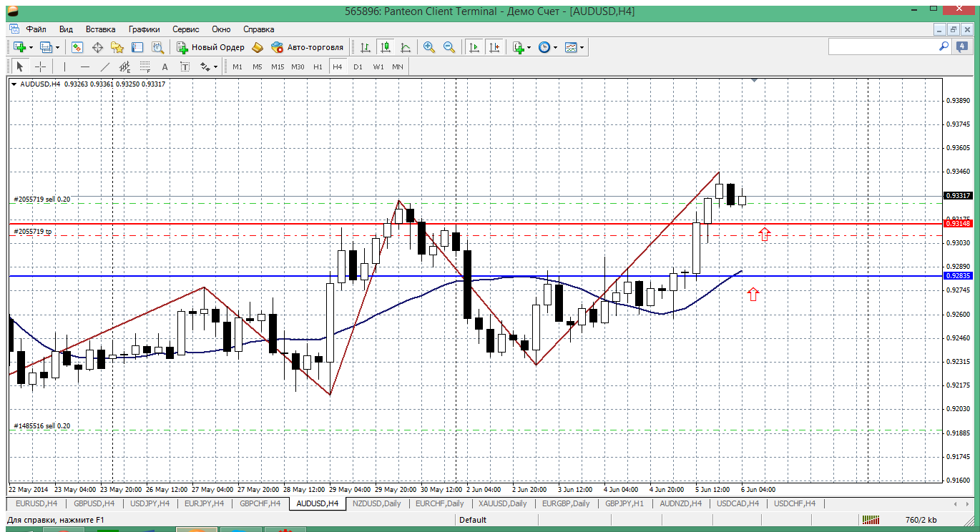Click the Новый Ордер button

click(x=211, y=47)
